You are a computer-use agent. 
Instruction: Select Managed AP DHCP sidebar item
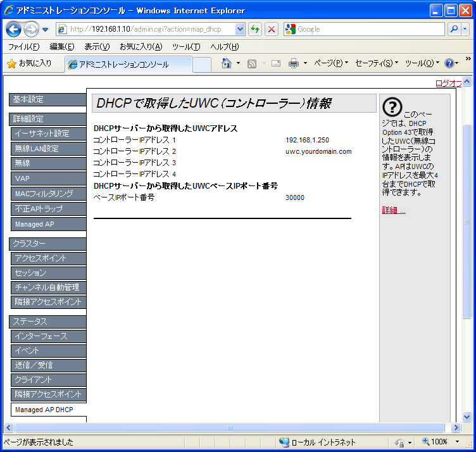pos(49,410)
